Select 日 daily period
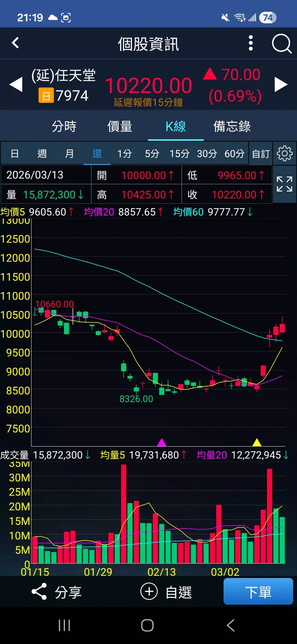This screenshot has width=297, height=644. click(x=15, y=153)
